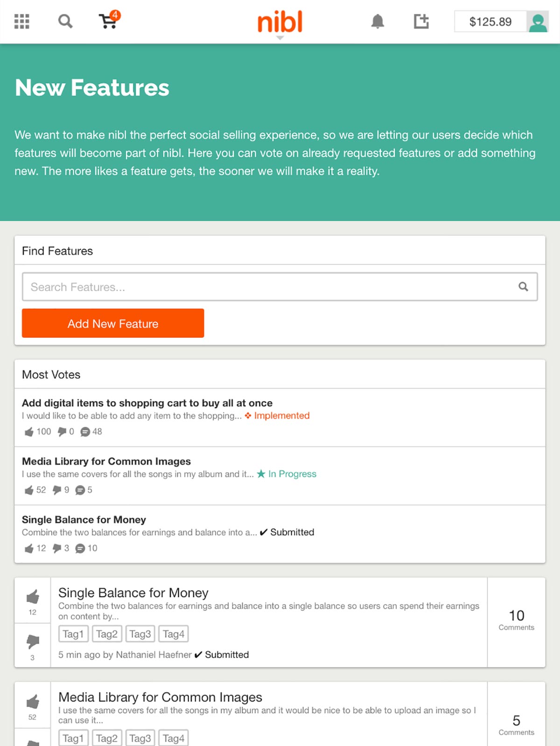Open notifications bell icon
560x746 pixels.
click(x=378, y=21)
